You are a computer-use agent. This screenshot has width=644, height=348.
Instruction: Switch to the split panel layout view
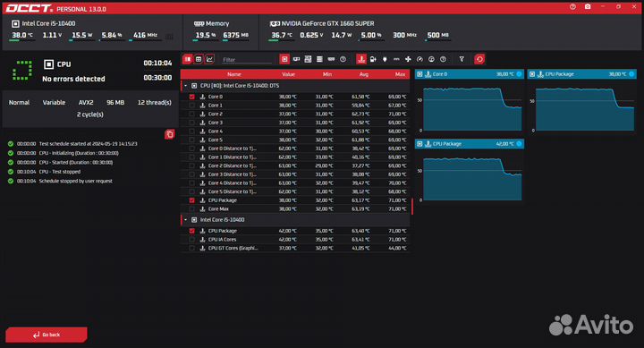(x=187, y=59)
